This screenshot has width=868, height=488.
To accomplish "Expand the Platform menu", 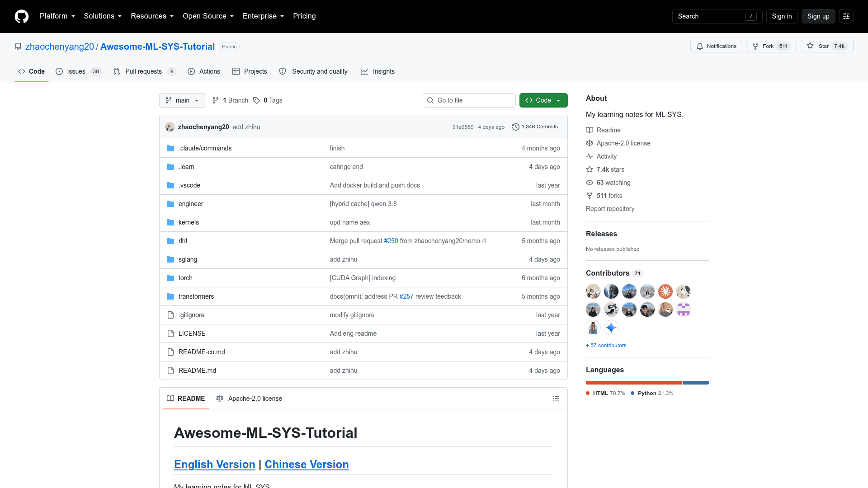I will pos(57,16).
